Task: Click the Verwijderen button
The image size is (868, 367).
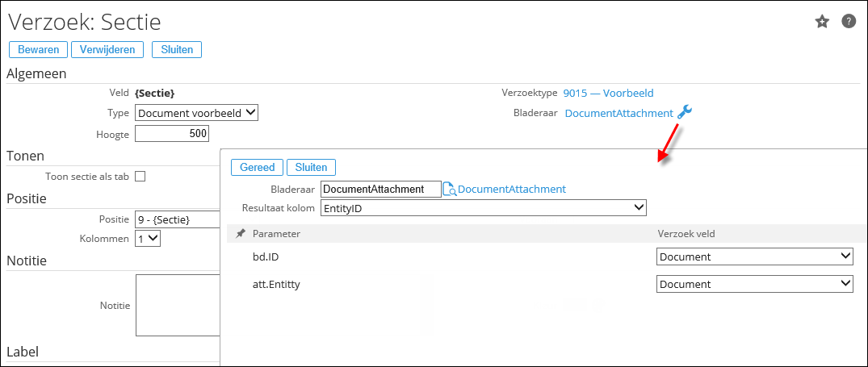Action: coord(107,49)
